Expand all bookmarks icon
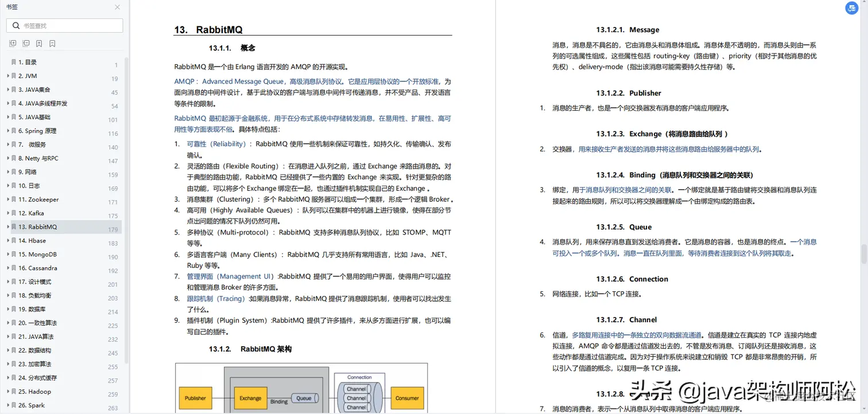The width and height of the screenshot is (868, 414). pyautogui.click(x=13, y=44)
